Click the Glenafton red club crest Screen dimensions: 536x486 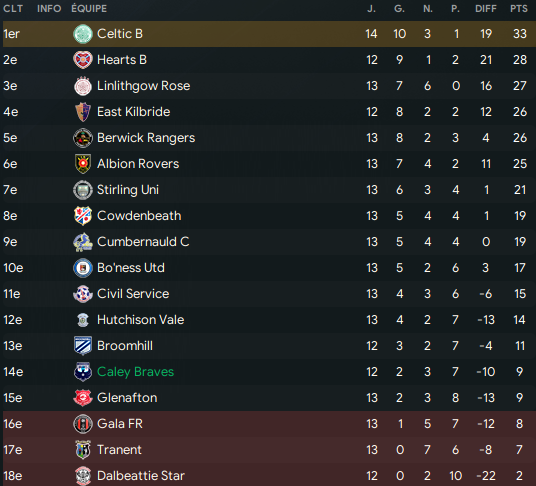coord(83,397)
